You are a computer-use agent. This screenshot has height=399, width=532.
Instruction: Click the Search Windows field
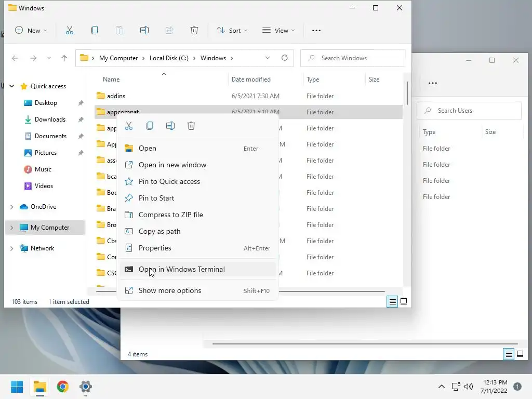(x=353, y=58)
